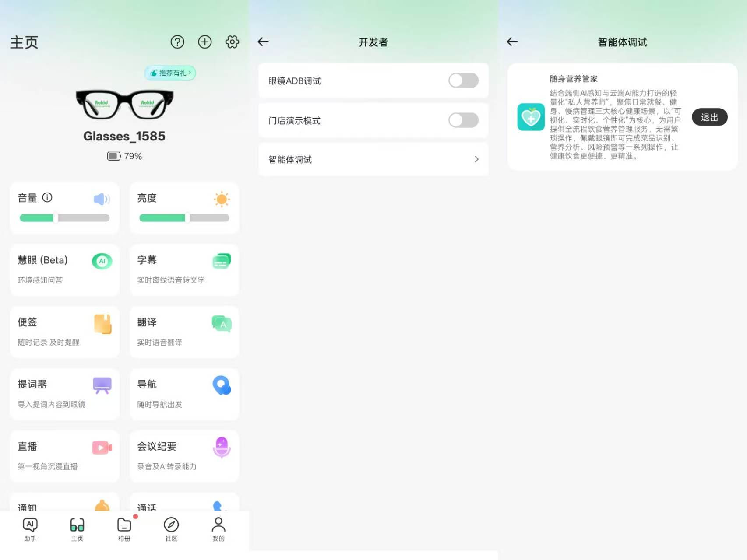Viewport: 747px width, 560px height.
Task: Switch to the 助手 assistant tab
Action: pos(30,529)
